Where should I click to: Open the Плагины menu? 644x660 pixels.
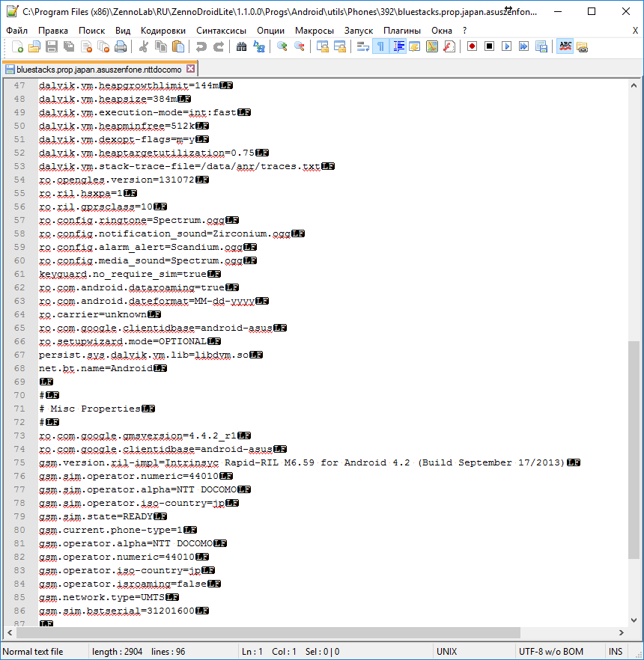tap(402, 31)
